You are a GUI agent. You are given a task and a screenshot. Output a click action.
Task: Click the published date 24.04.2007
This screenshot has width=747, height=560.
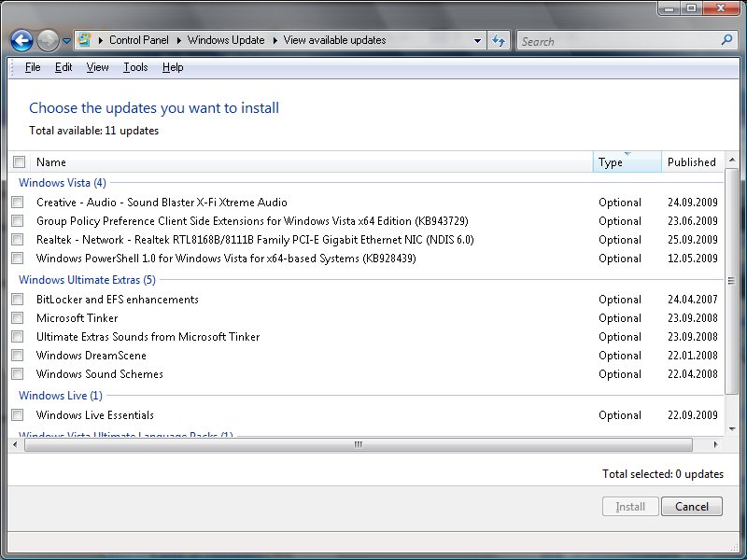[693, 300]
